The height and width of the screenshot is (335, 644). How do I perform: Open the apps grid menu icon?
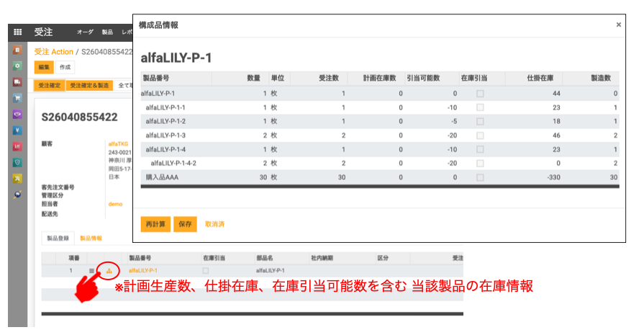(x=18, y=32)
